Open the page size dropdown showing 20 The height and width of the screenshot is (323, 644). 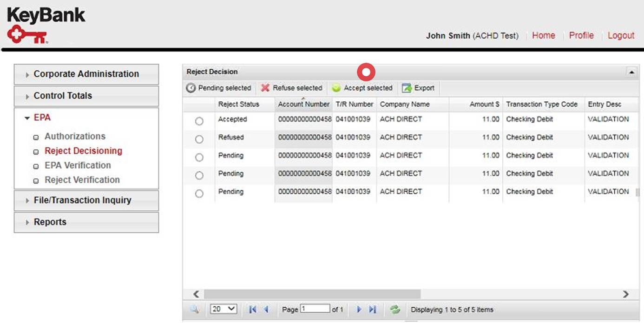pos(223,309)
